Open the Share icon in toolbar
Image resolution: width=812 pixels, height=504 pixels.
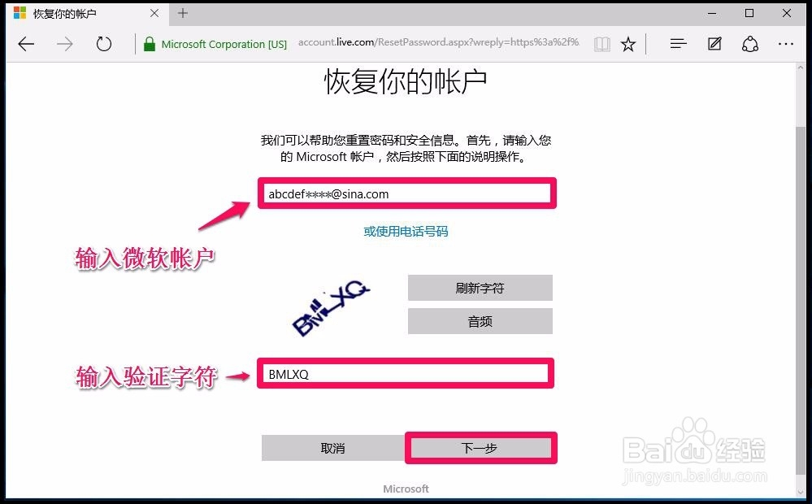click(x=750, y=44)
